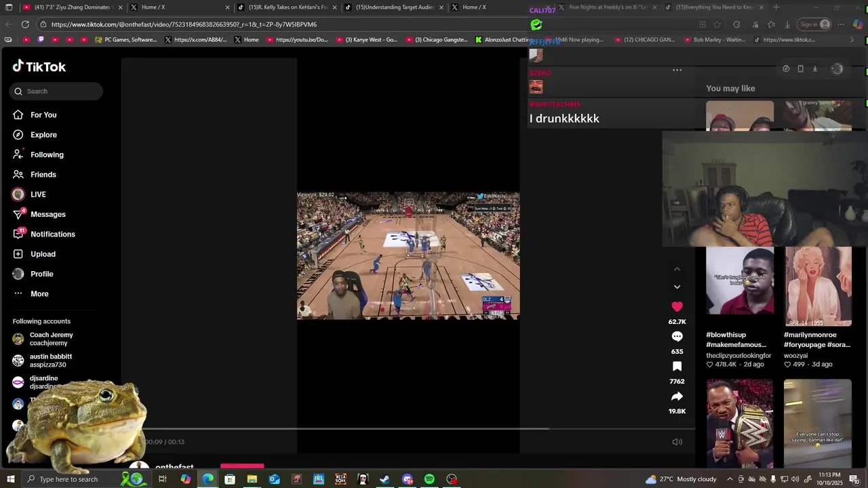This screenshot has height=488, width=868.
Task: Open Coach Jeremy following account
Action: pos(51,339)
